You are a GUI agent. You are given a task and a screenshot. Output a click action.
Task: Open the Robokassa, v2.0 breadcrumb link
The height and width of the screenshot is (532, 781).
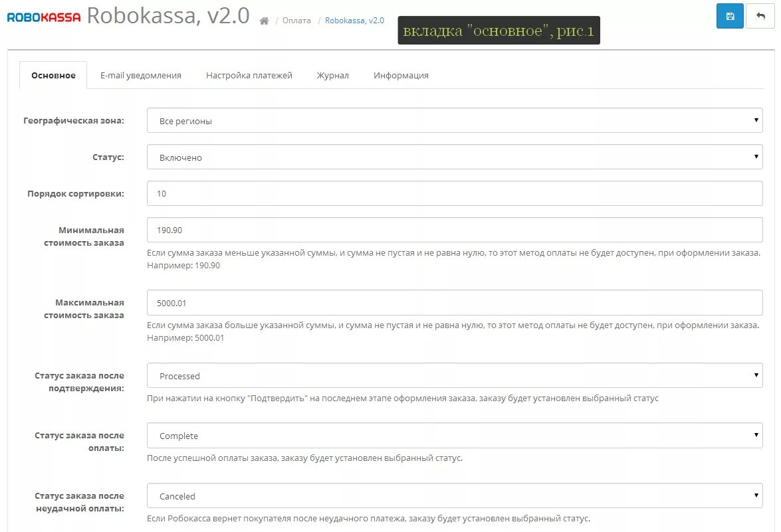coord(355,21)
